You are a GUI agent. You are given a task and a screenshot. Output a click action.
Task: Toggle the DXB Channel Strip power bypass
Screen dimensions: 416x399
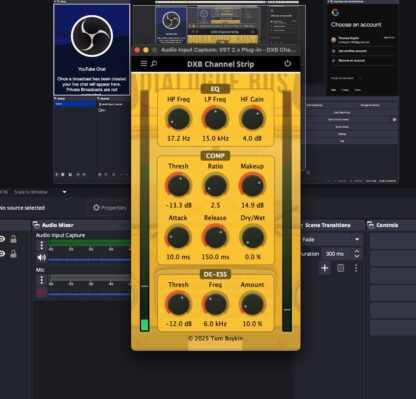tap(287, 63)
